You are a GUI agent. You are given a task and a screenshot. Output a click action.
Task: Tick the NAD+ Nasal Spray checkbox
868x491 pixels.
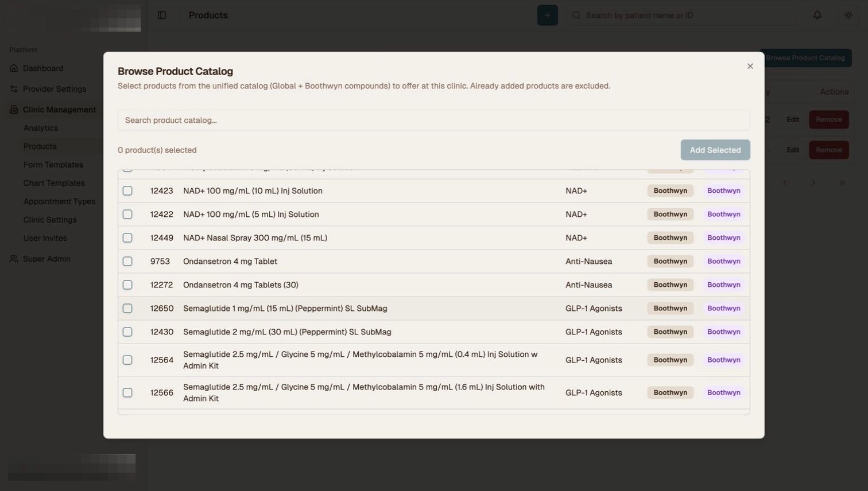(127, 238)
